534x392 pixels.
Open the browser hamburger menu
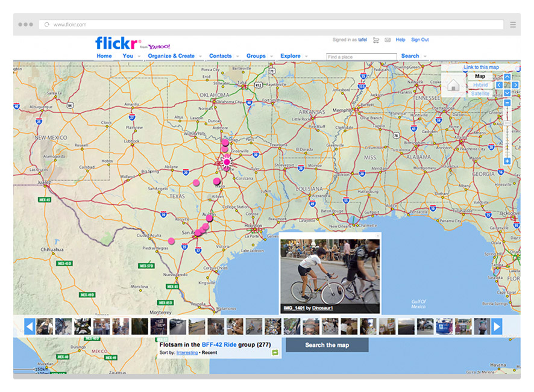tap(513, 25)
